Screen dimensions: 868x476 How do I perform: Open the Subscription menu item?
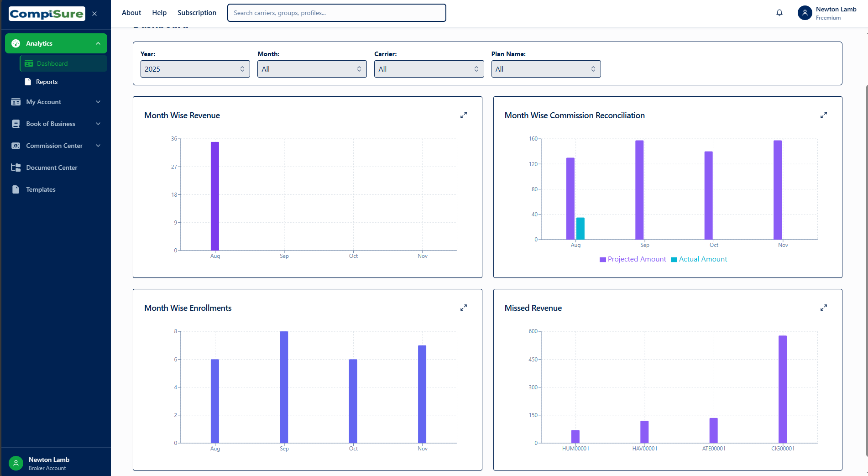[x=197, y=13]
